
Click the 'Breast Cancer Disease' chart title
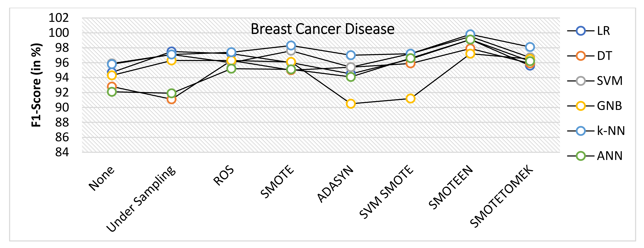click(x=323, y=29)
